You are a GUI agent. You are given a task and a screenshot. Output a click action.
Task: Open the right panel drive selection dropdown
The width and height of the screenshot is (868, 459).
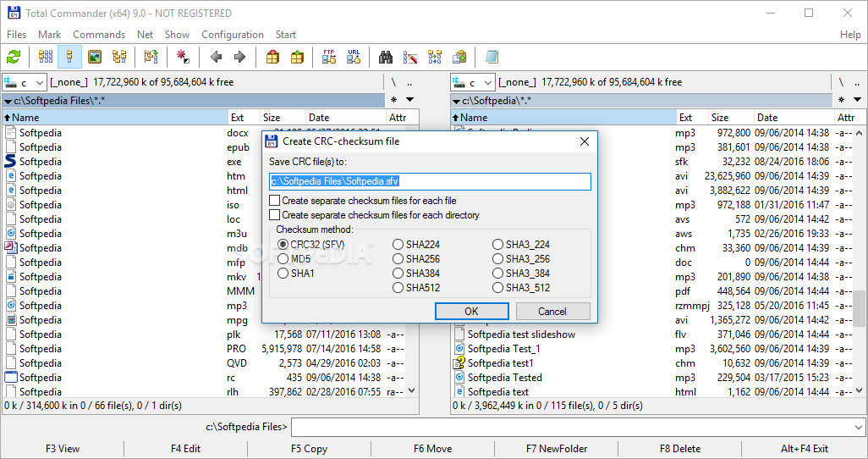(473, 83)
